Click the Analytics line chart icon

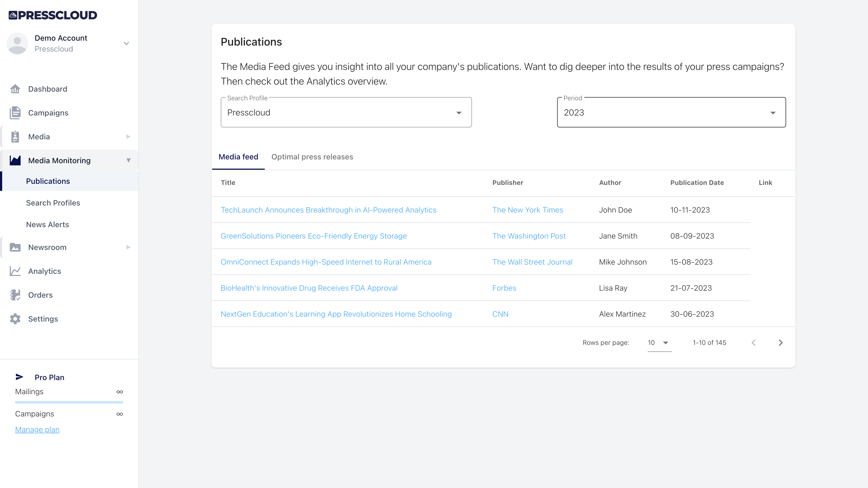(x=15, y=271)
